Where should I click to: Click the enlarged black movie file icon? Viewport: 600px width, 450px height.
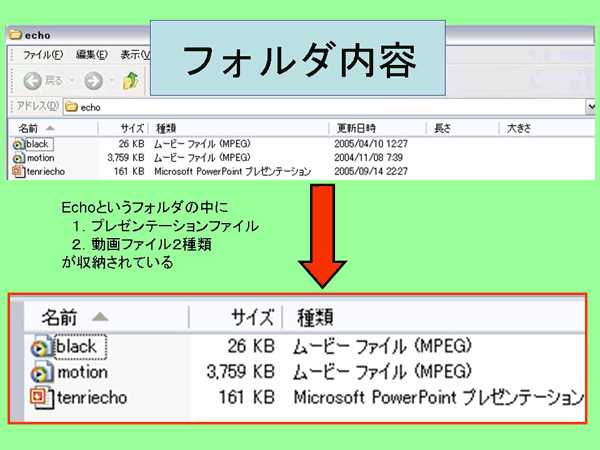pyautogui.click(x=39, y=347)
